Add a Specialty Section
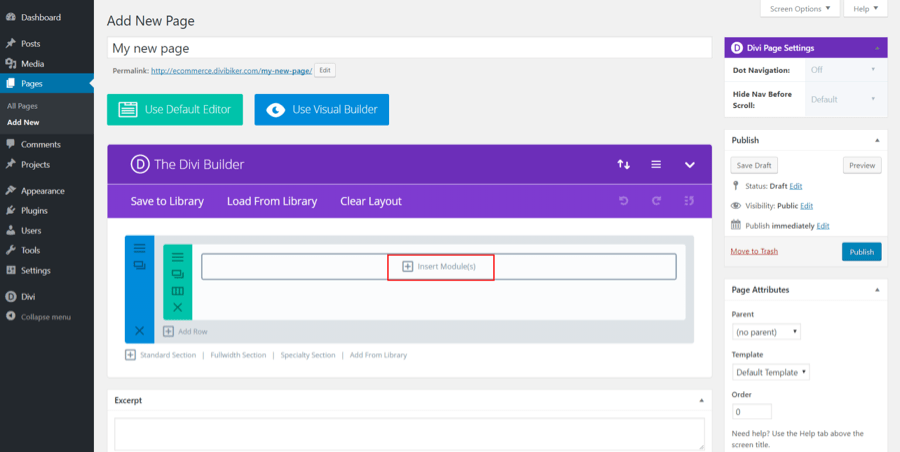The width and height of the screenshot is (900, 452). (308, 355)
